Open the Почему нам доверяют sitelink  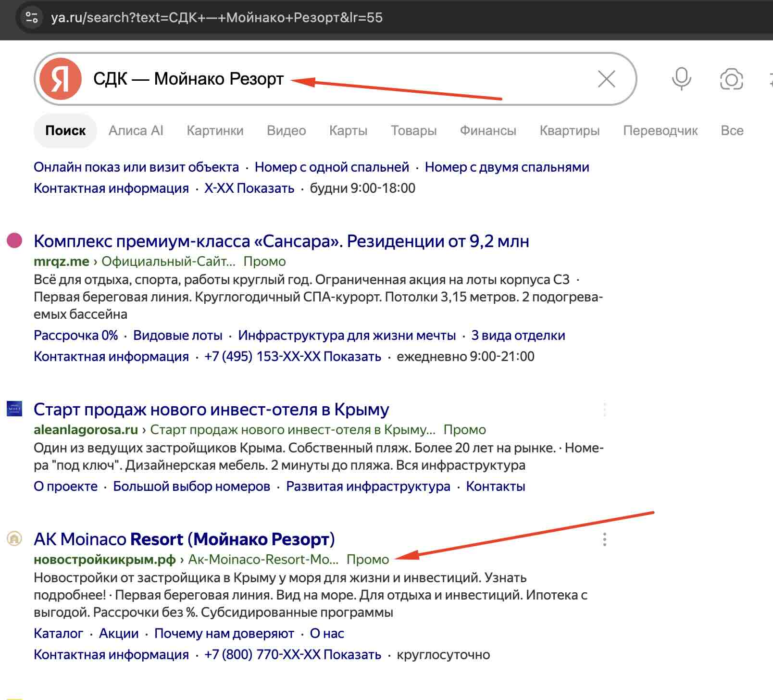[x=224, y=634]
